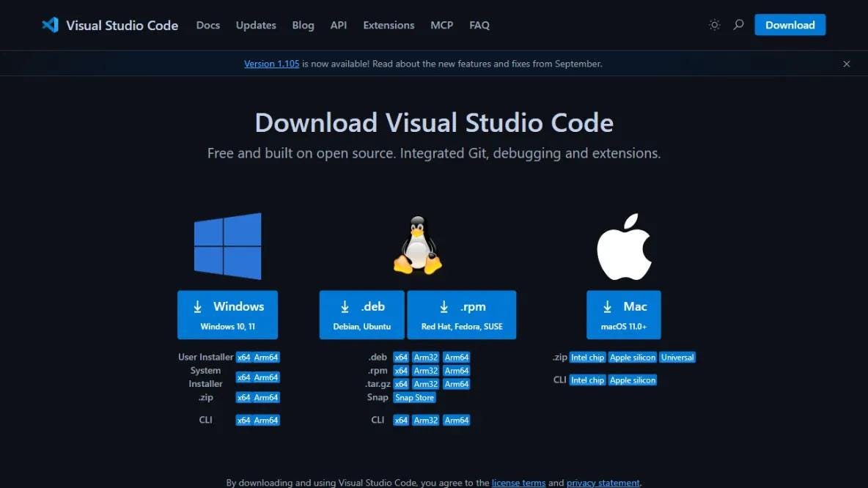Go to the Updates page
868x488 pixels.
pos(256,25)
